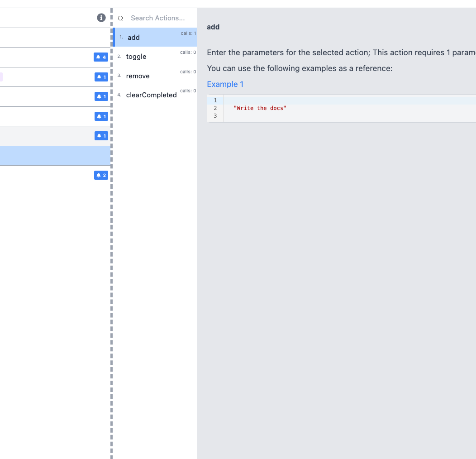The width and height of the screenshot is (476, 459).
Task: Click the dashed vertical panel splitter
Action: click(111, 233)
